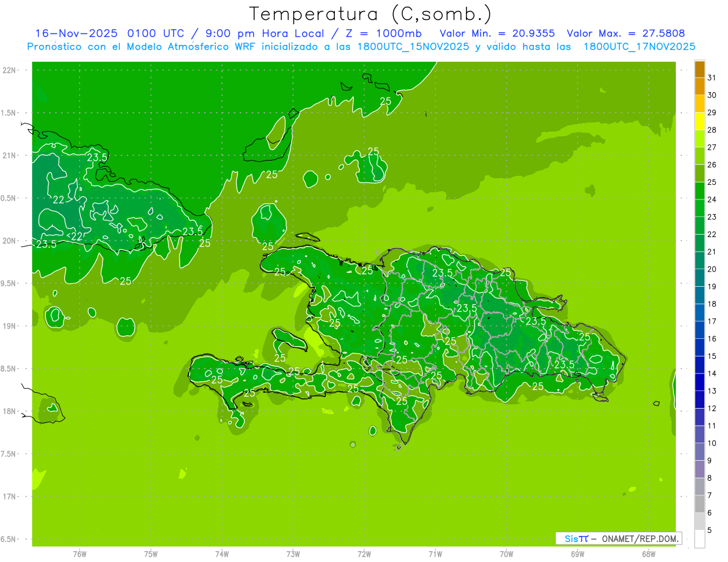
Task: Click the "73W" longitude axis label
Action: (293, 554)
